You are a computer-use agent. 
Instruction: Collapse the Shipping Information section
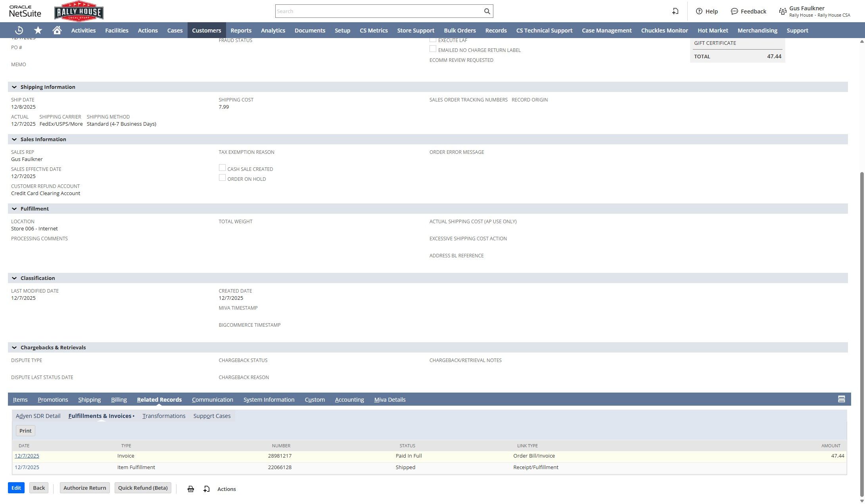click(x=14, y=87)
